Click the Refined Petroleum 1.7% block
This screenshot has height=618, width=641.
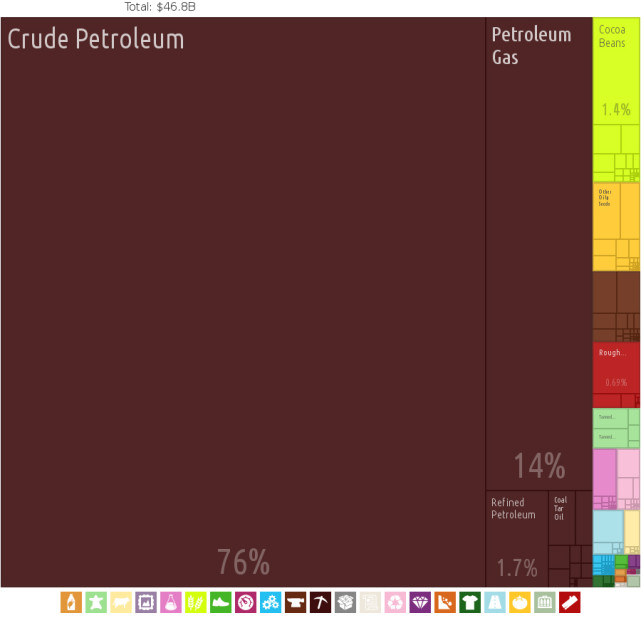pos(517,539)
